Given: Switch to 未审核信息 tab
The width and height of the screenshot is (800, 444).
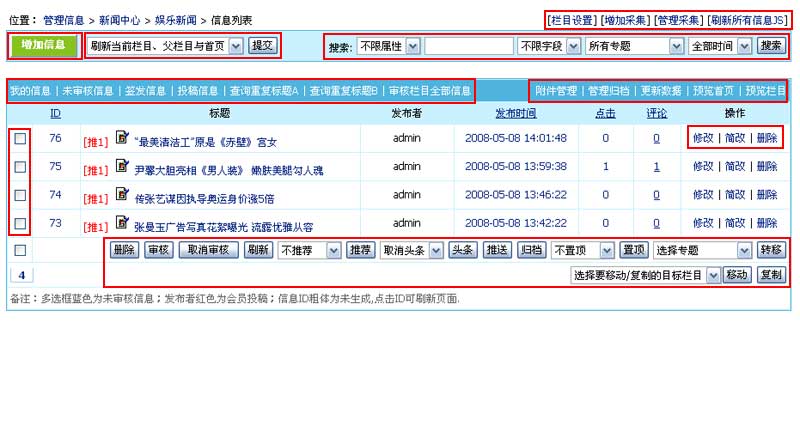Looking at the screenshot, I should pos(87,91).
